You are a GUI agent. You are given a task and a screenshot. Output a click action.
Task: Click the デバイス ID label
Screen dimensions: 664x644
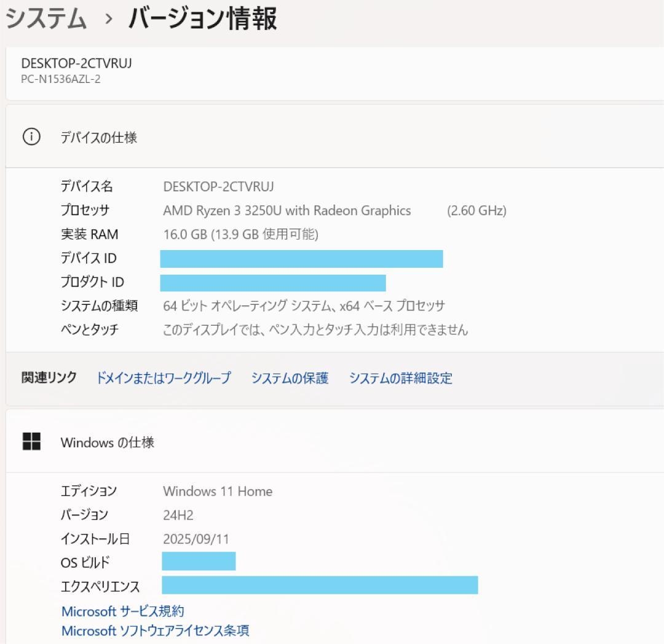89,257
